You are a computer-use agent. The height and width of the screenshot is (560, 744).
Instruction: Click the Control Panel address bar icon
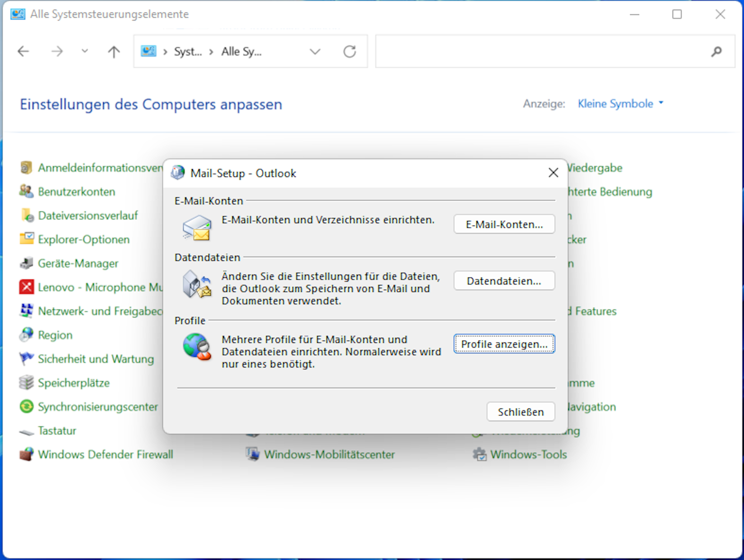click(149, 51)
